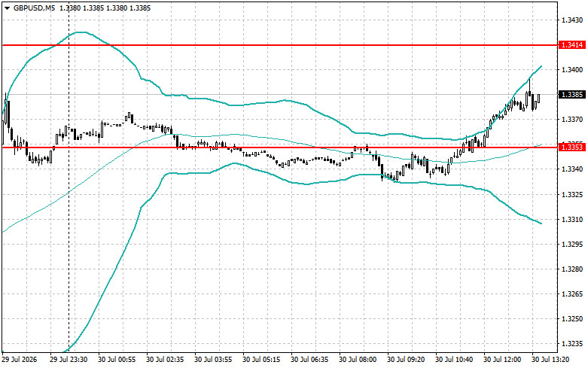
Task: Click price scale value 1.3235
Action: pos(572,344)
